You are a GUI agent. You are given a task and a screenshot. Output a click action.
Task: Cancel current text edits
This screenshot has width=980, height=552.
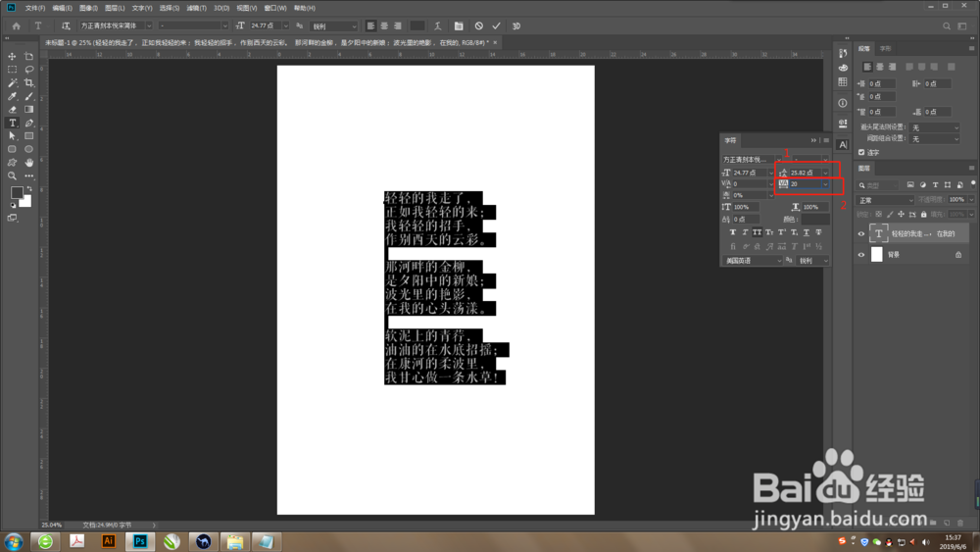(x=479, y=25)
